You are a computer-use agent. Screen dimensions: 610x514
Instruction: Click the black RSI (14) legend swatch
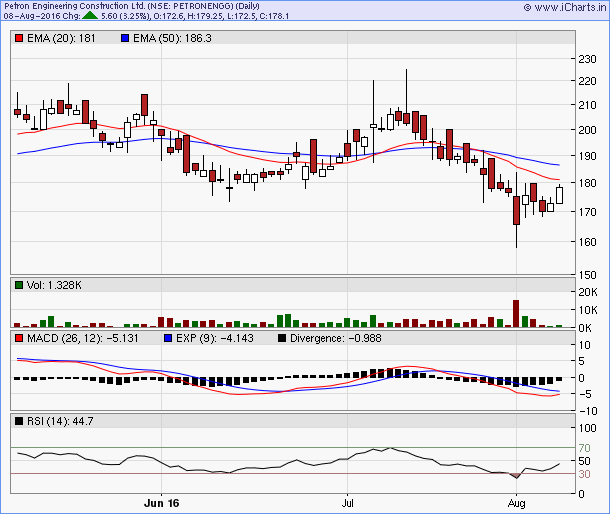click(x=19, y=421)
